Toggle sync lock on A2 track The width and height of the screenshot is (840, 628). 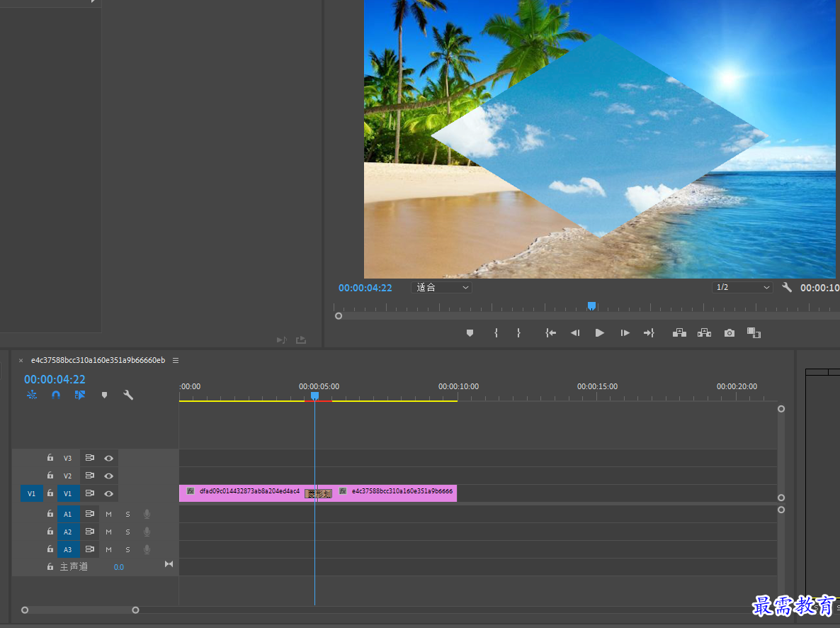pyautogui.click(x=89, y=532)
